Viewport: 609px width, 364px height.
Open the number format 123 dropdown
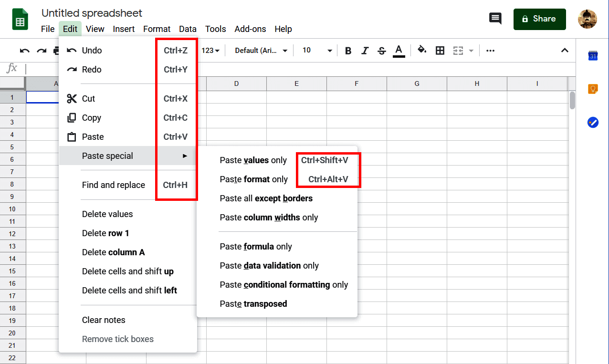coord(210,50)
